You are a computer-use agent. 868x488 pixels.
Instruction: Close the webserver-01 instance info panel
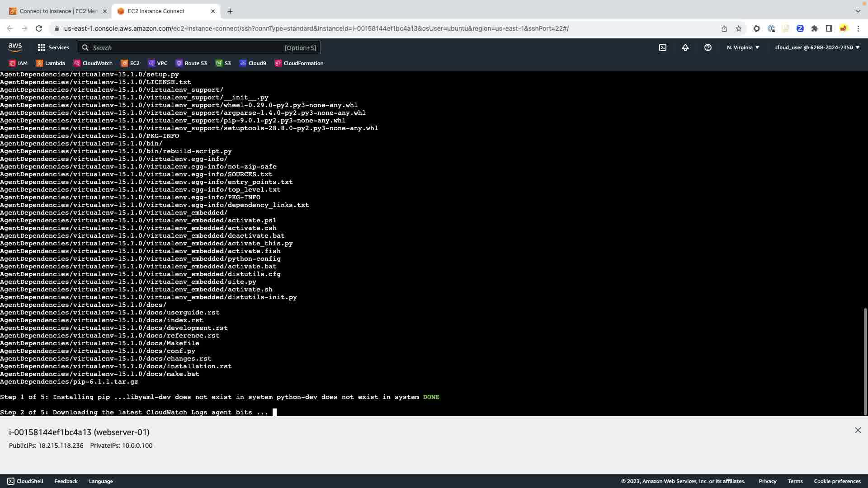click(x=858, y=431)
